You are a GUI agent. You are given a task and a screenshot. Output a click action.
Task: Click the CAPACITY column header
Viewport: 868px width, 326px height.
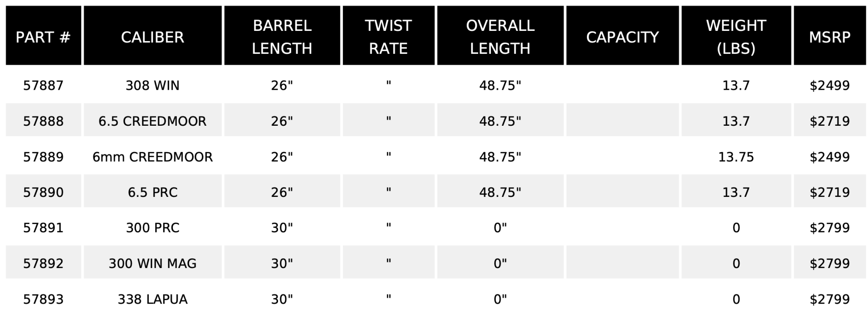point(623,36)
